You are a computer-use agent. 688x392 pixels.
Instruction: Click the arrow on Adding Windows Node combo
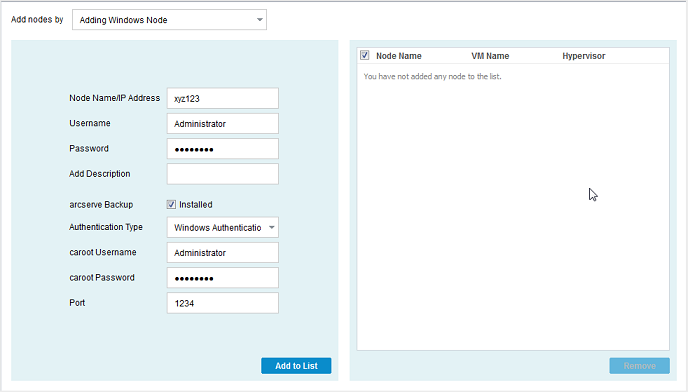259,20
